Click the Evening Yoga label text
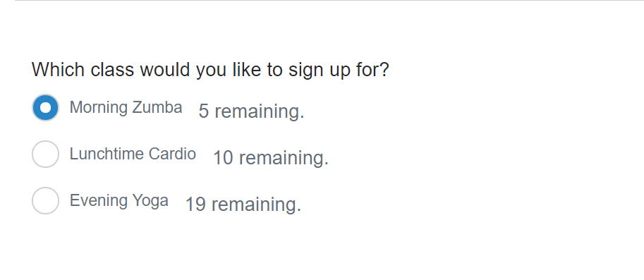The width and height of the screenshot is (644, 280). click(x=119, y=201)
